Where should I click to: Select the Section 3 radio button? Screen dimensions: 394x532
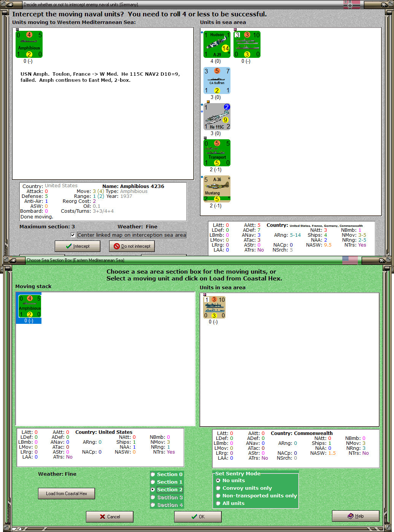click(153, 497)
